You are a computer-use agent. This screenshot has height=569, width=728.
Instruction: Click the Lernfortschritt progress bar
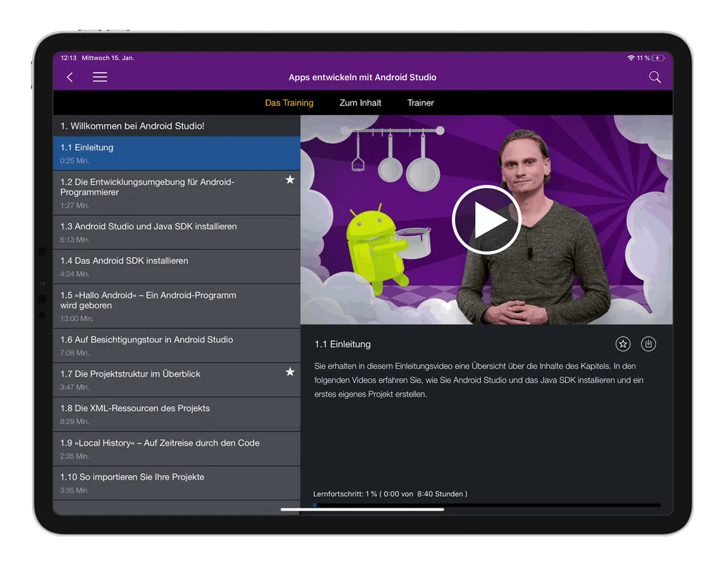point(487,505)
